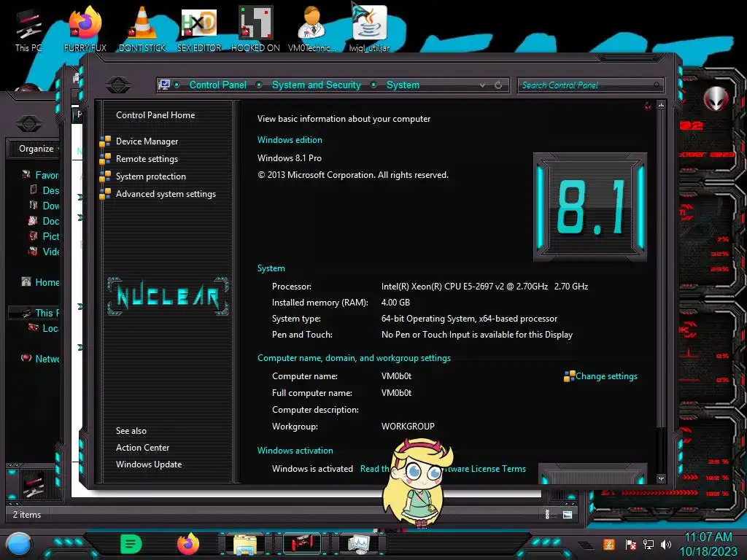This screenshot has height=560, width=747.
Task: Select Videos in Explorer navigation pane
Action: click(x=44, y=252)
